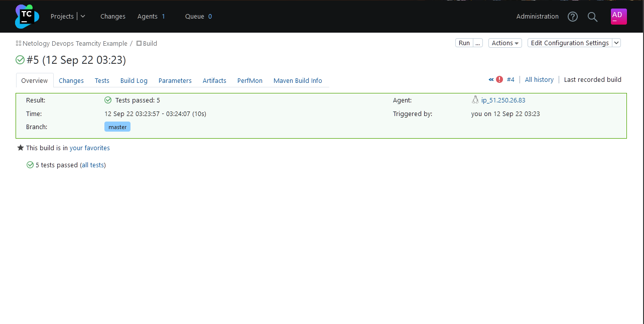The height and width of the screenshot is (324, 644).
Task: Click the TeamCity logo icon
Action: [x=26, y=16]
